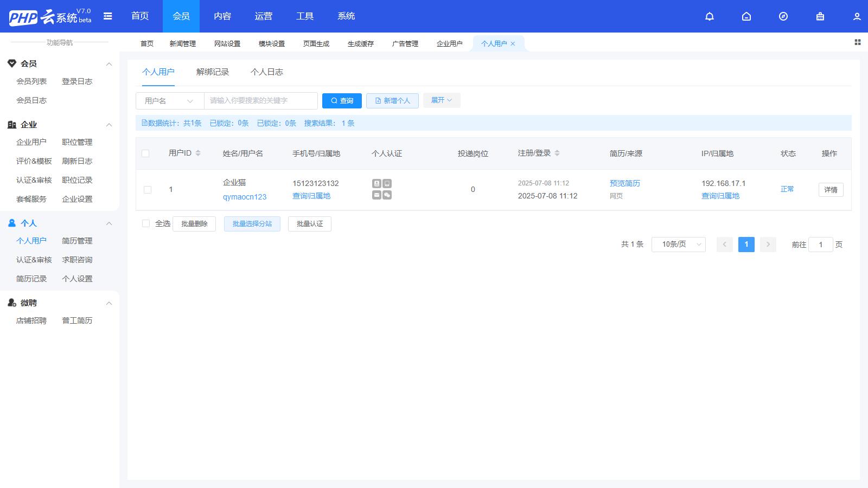
Task: Tick the checkbox for user ID 1
Action: pos(148,190)
